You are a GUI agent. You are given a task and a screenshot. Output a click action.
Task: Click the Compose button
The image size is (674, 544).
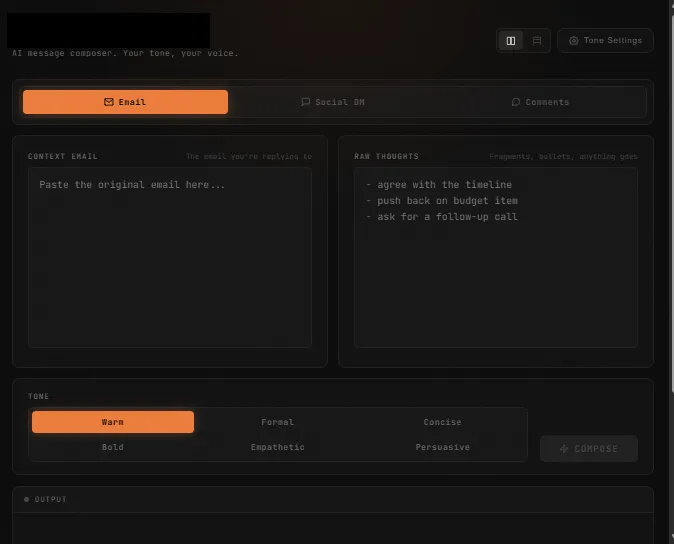click(588, 449)
